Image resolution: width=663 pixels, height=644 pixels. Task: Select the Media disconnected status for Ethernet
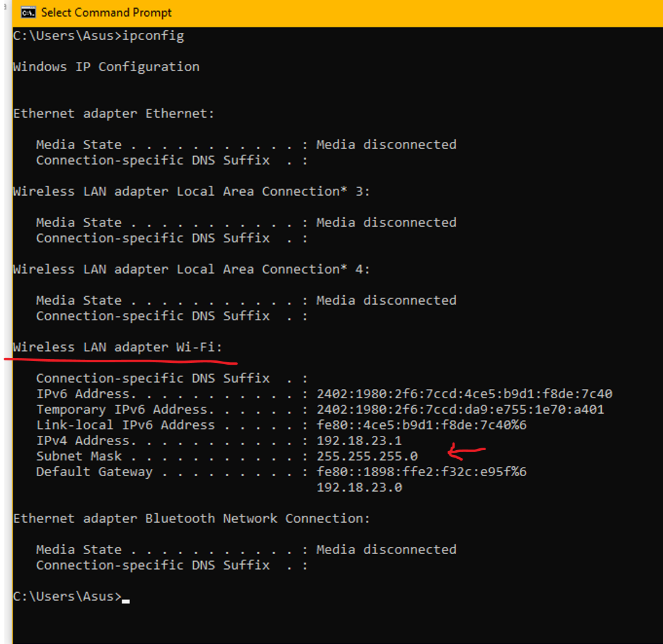click(x=386, y=144)
